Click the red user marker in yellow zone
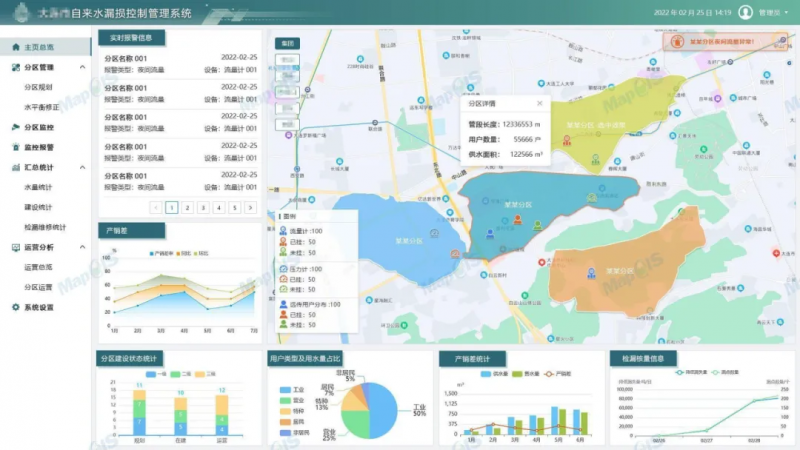The height and width of the screenshot is (450, 800). click(567, 140)
